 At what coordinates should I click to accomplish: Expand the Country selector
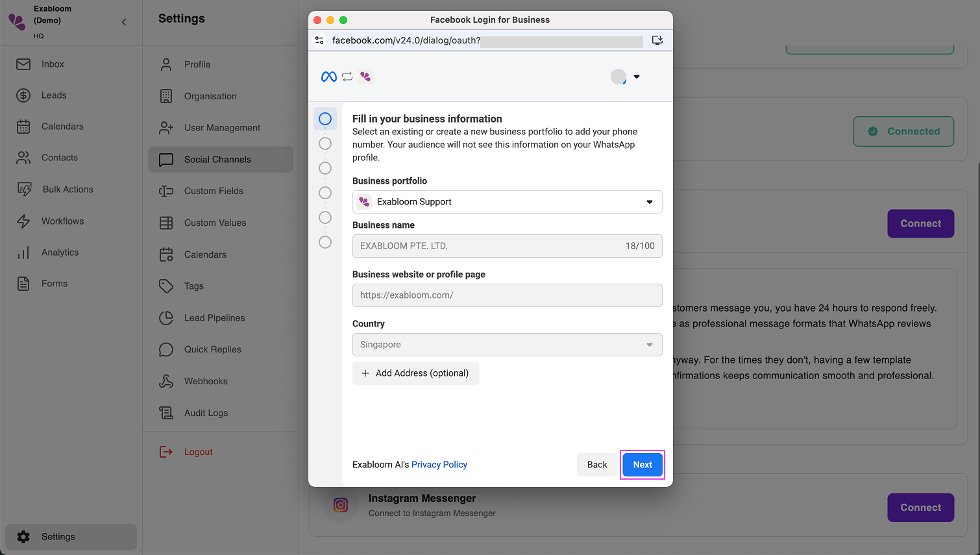(649, 345)
